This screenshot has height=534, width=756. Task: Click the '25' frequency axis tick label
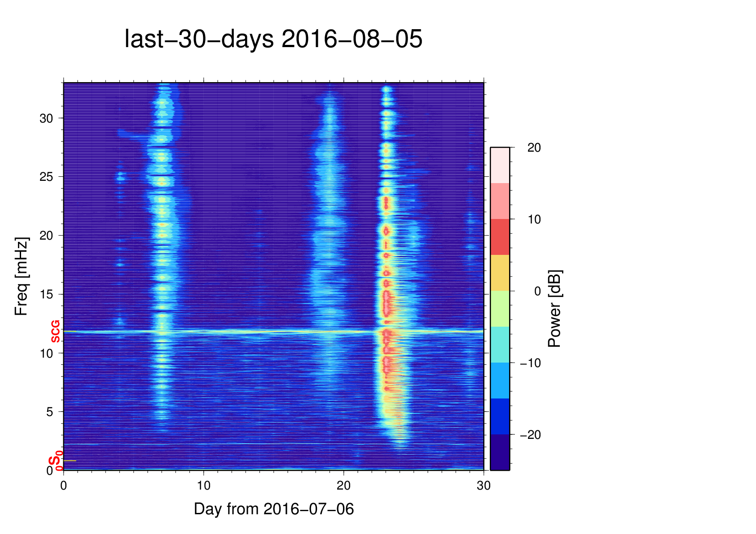(x=46, y=177)
